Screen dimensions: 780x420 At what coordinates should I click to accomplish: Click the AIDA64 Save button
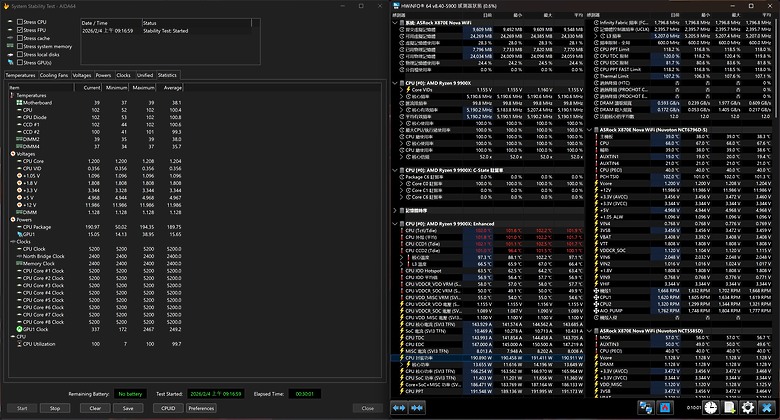(x=128, y=408)
